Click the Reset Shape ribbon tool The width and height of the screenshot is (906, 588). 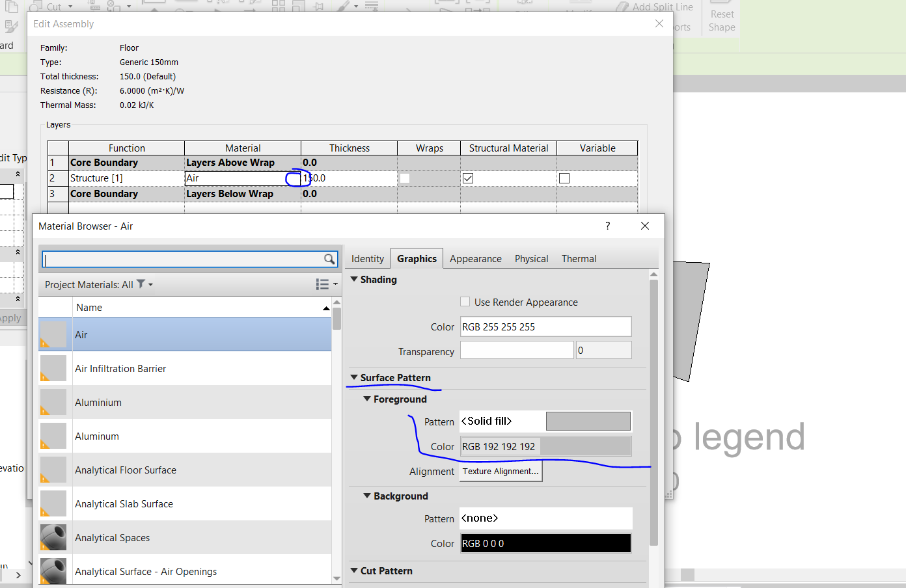(722, 21)
